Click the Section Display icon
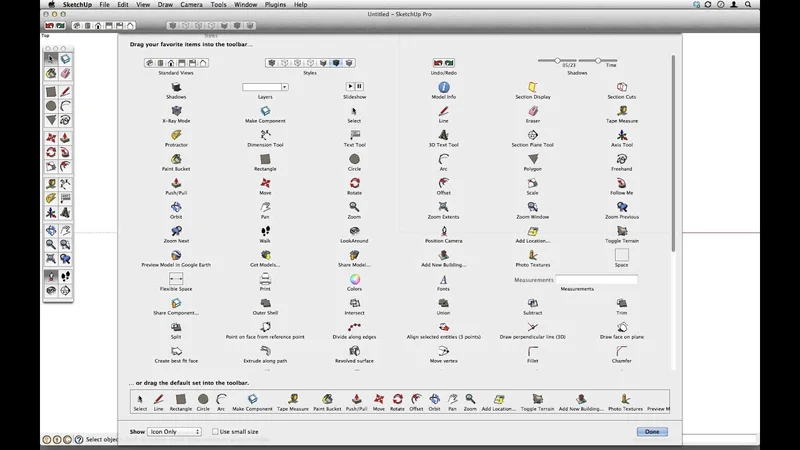This screenshot has height=450, width=800. [x=533, y=87]
